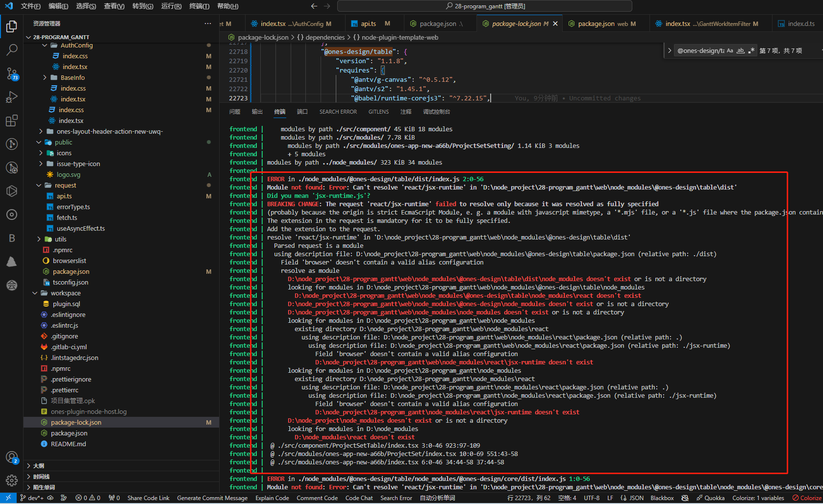Toggle Match Case in find widget
The height and width of the screenshot is (504, 823).
730,50
